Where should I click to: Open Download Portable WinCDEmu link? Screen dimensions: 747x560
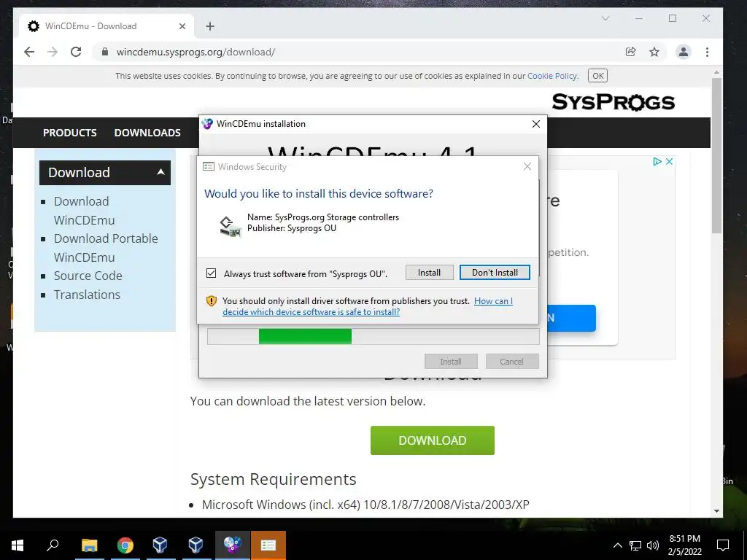point(106,248)
